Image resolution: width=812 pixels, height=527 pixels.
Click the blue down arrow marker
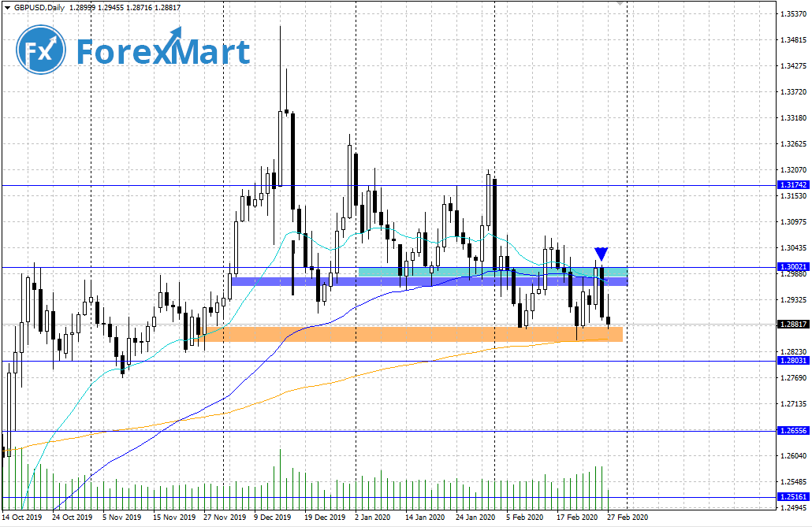pos(602,254)
